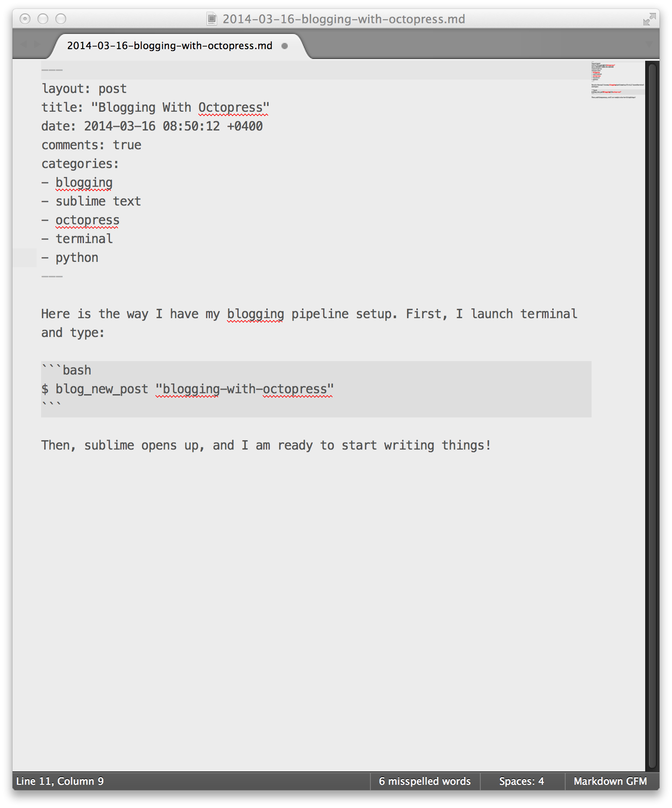Click the 'layout: post' line
672x808 pixels.
(84, 88)
